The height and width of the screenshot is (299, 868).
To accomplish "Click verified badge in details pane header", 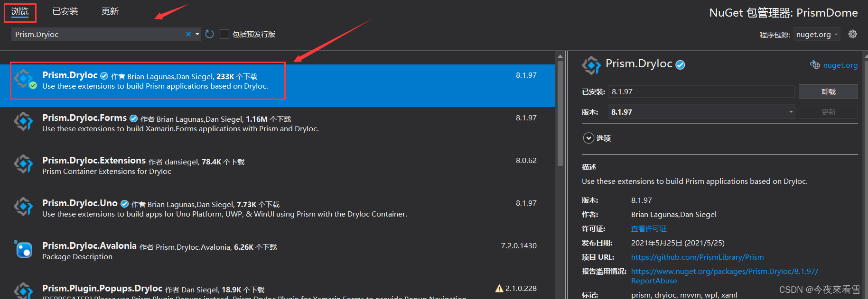I will tap(680, 65).
